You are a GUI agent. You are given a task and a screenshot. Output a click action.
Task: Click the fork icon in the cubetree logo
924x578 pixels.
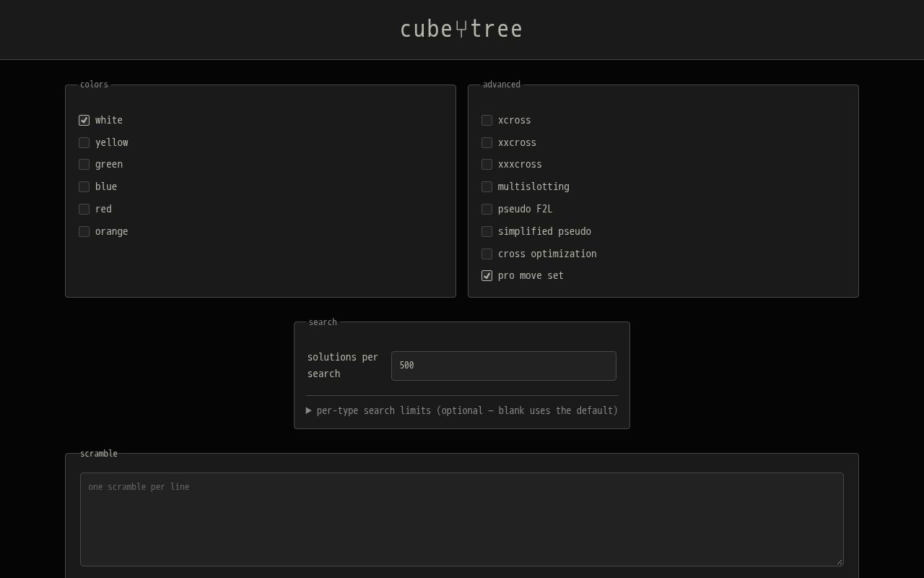click(x=461, y=29)
